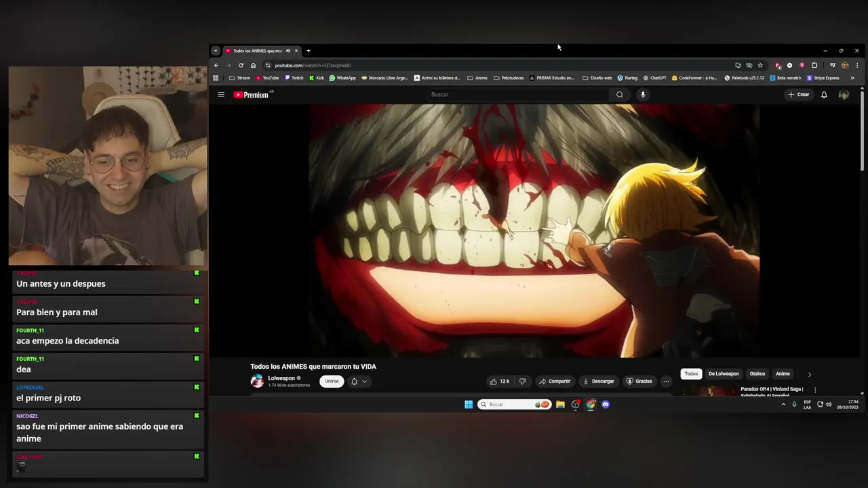
Task: Open the three-dot more actions menu
Action: tap(666, 381)
